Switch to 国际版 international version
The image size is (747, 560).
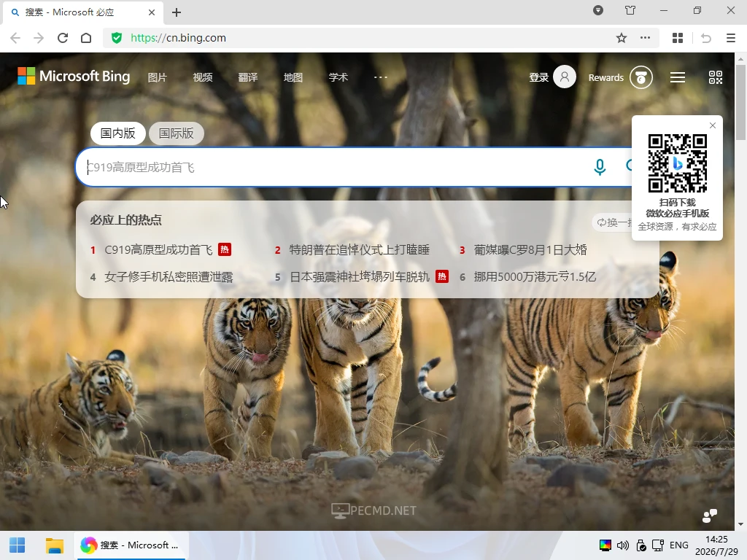(177, 133)
